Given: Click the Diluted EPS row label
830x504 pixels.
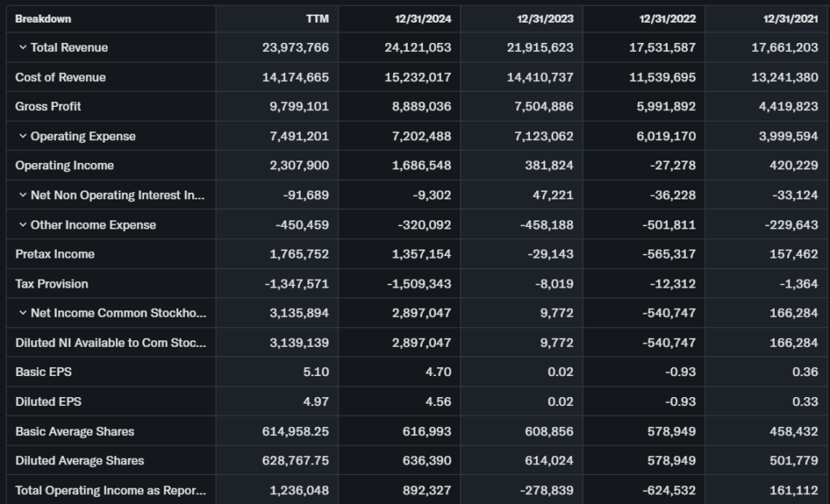Looking at the screenshot, I should [49, 401].
